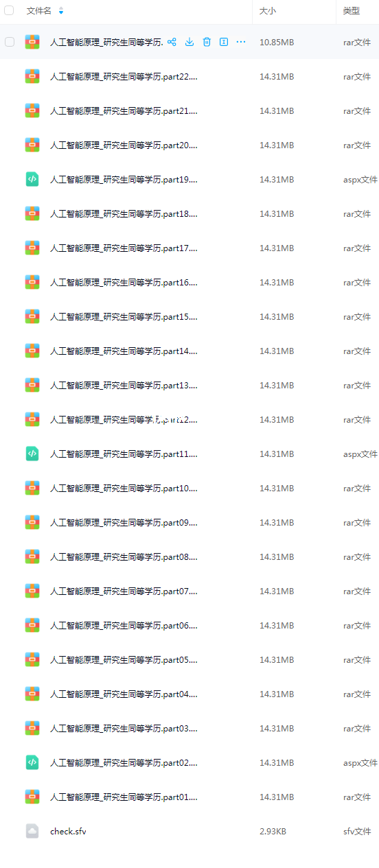
Task: Click the 文件名 column header
Action: (x=39, y=11)
